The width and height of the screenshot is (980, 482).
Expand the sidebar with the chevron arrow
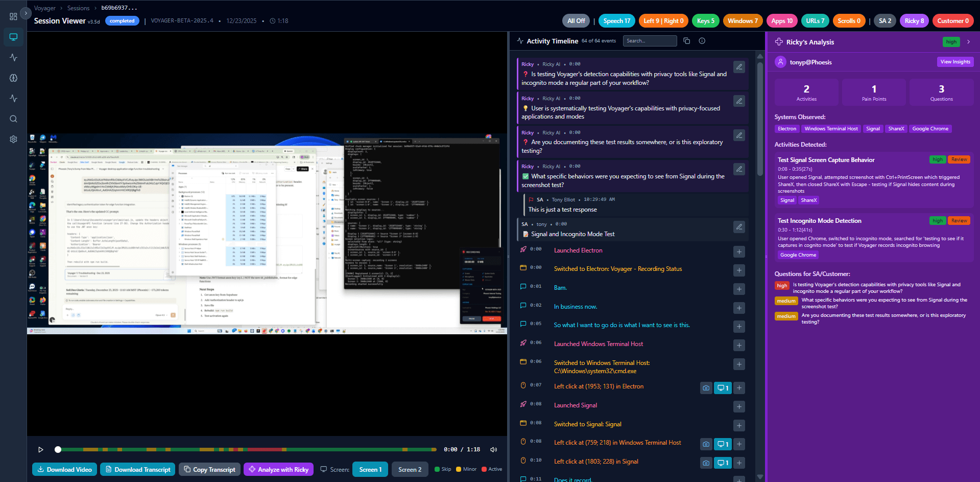coord(26,13)
